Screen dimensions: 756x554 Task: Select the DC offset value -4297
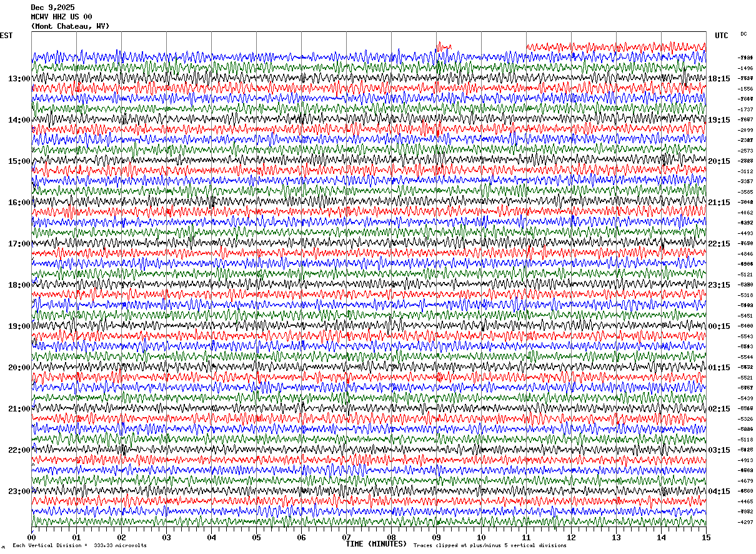pos(746,522)
